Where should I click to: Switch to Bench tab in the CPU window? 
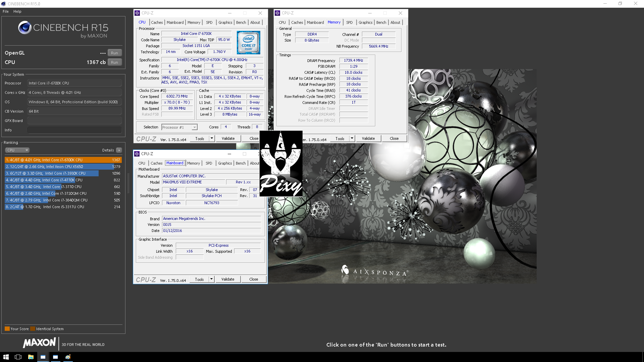click(241, 22)
